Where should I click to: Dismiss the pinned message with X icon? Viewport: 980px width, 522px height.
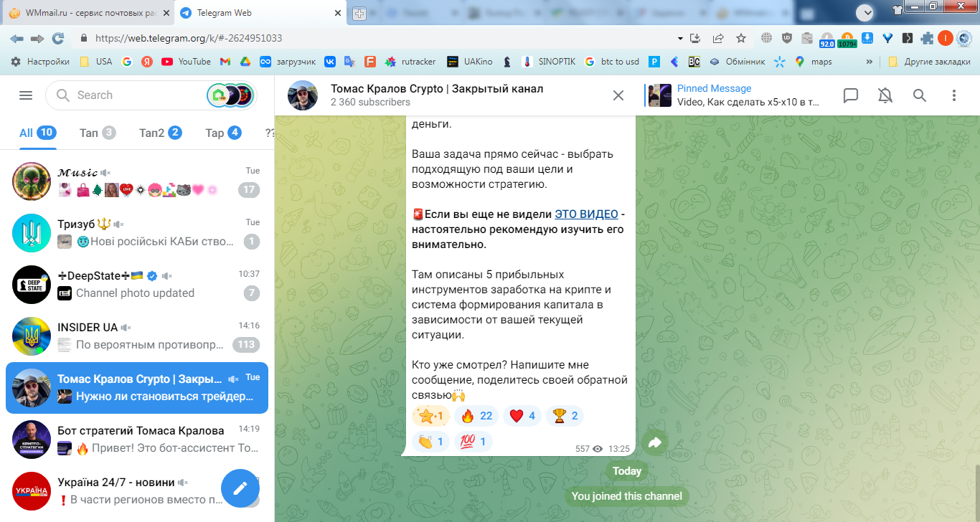click(618, 95)
